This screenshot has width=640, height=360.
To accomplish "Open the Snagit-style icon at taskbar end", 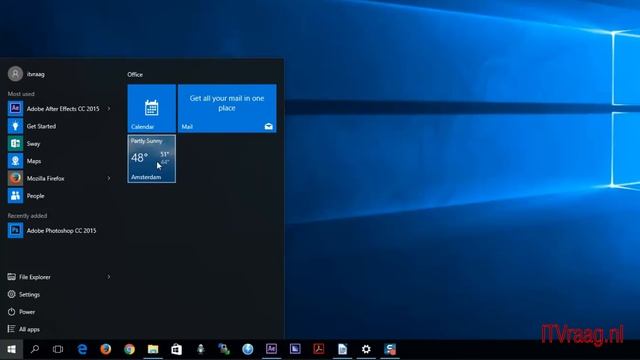I will (390, 349).
